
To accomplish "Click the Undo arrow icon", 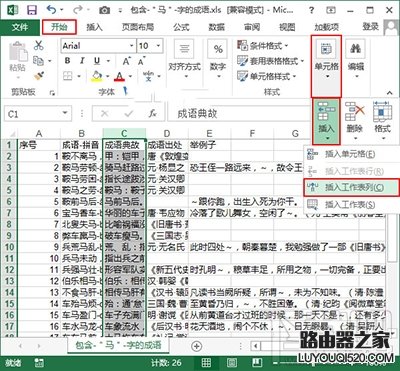I will tap(52, 10).
